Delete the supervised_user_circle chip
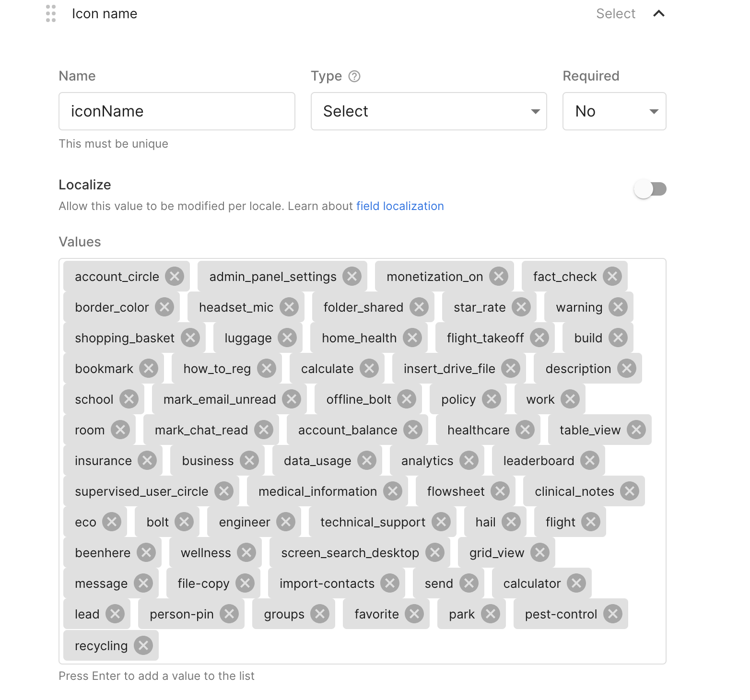750x700 pixels. (224, 491)
